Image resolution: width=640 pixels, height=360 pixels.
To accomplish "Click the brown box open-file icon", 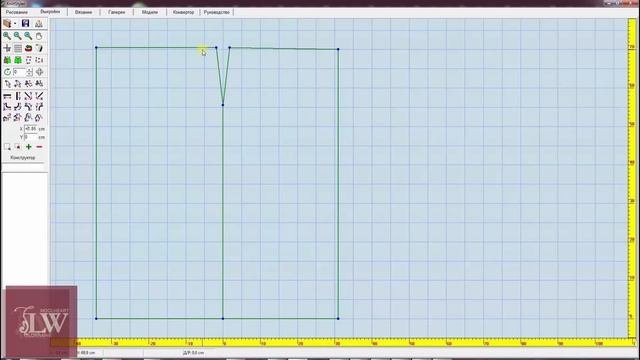I will pos(7,24).
